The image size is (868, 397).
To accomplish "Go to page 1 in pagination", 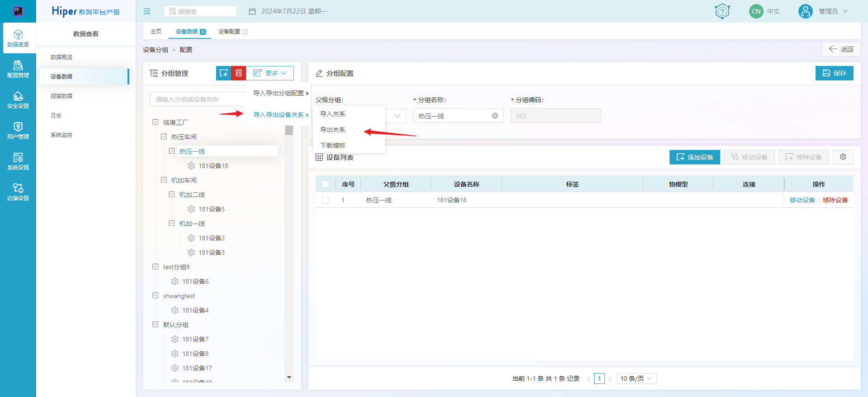I will coord(599,378).
